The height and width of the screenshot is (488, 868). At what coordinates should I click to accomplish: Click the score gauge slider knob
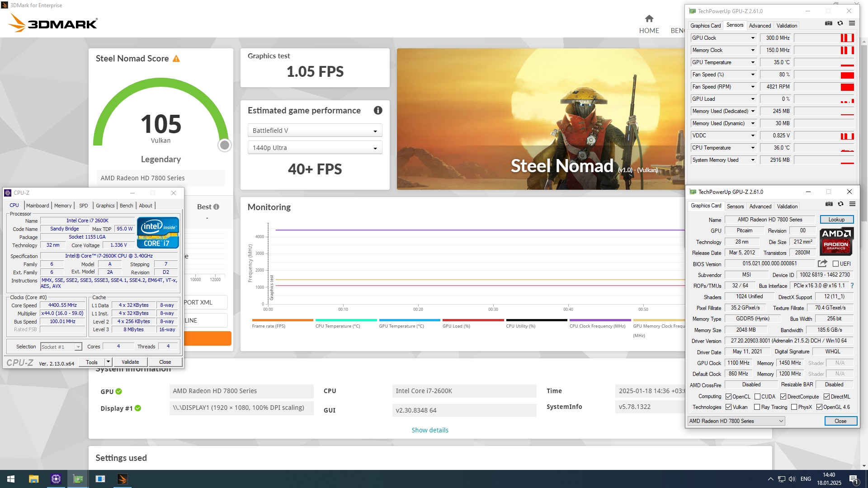coord(225,145)
